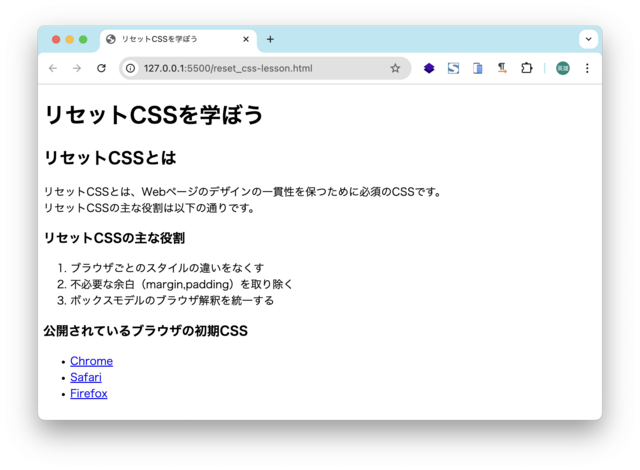The width and height of the screenshot is (640, 470).
Task: Open the Extensions puzzle piece menu
Action: pos(527,68)
